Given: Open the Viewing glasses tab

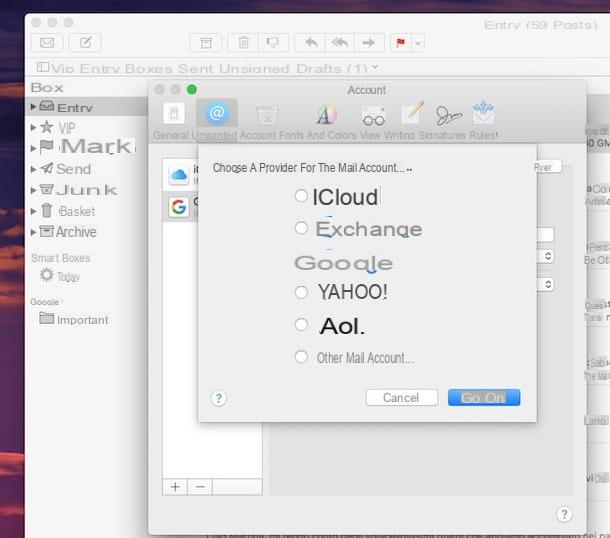Looking at the screenshot, I should click(373, 116).
